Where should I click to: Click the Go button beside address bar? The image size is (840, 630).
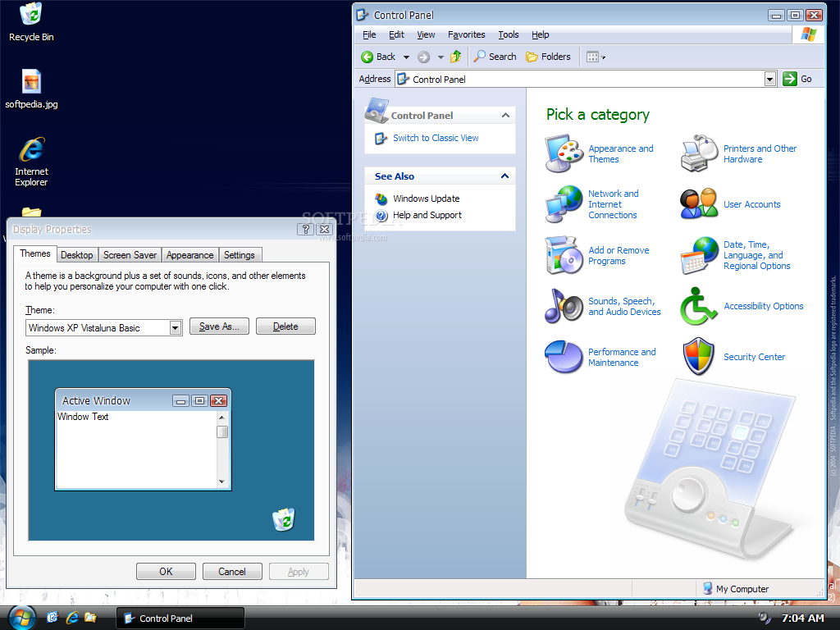coord(797,80)
